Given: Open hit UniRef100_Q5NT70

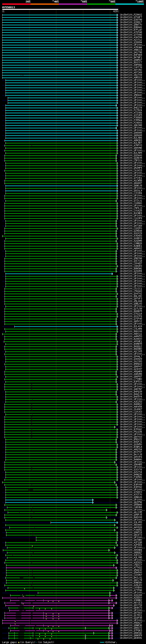Looking at the screenshot, I should coord(131,25).
